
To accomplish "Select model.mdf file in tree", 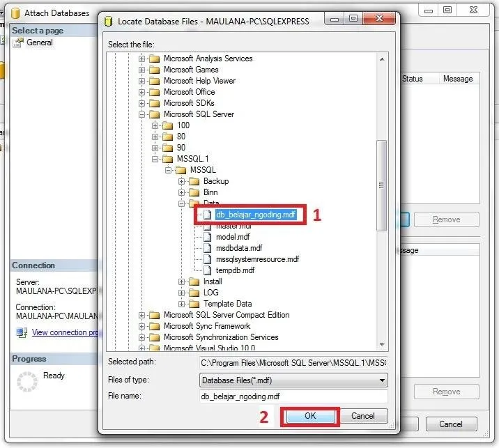I will pos(233,237).
